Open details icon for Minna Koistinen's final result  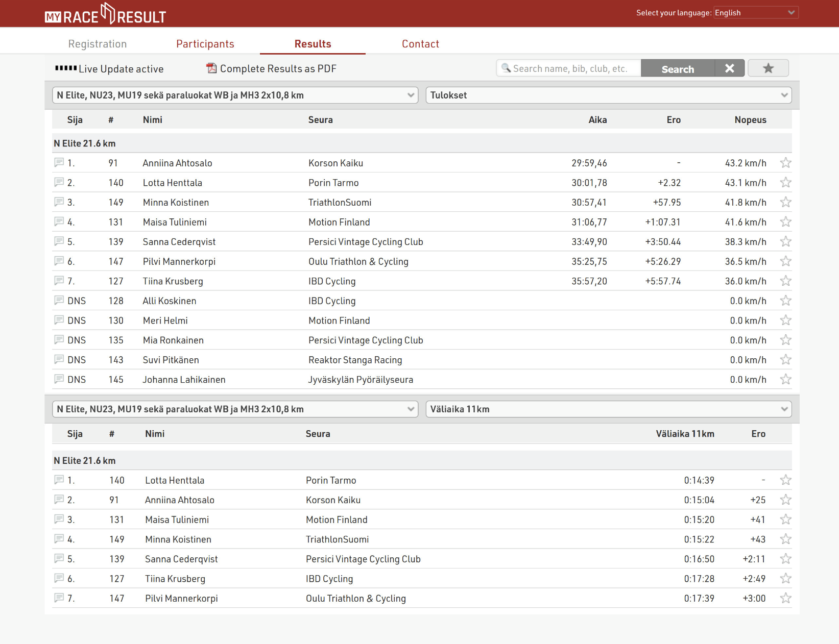click(59, 202)
